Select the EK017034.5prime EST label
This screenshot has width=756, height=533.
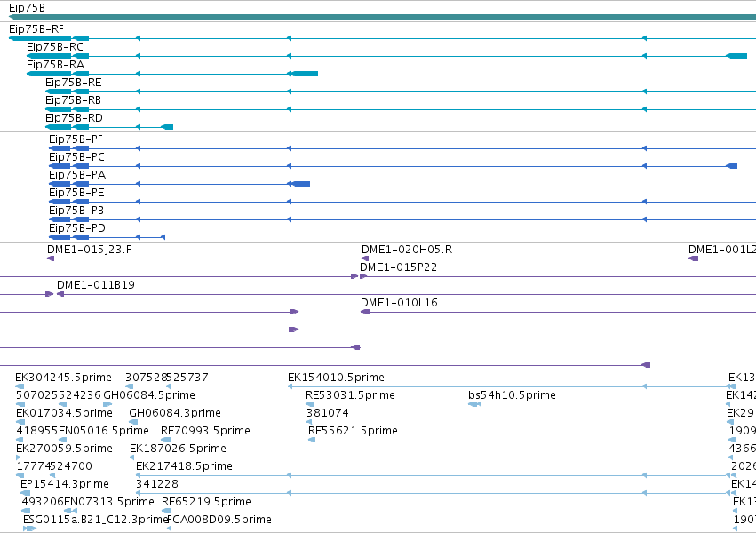[64, 413]
